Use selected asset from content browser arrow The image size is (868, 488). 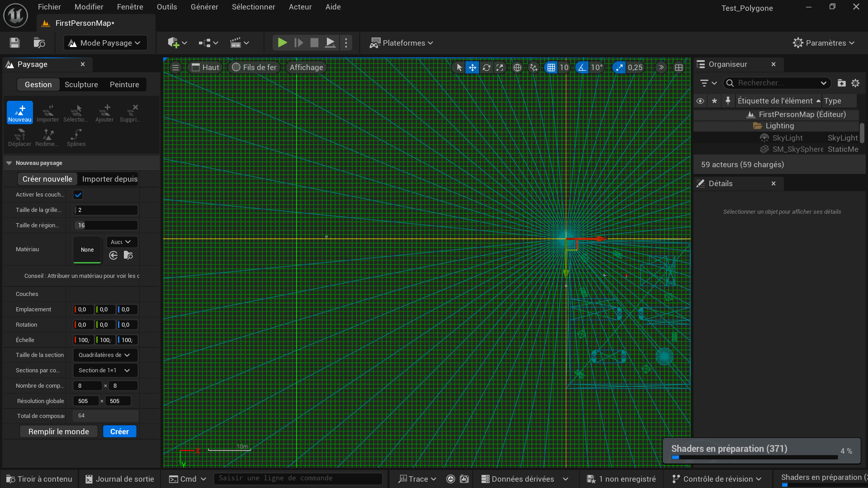(113, 256)
